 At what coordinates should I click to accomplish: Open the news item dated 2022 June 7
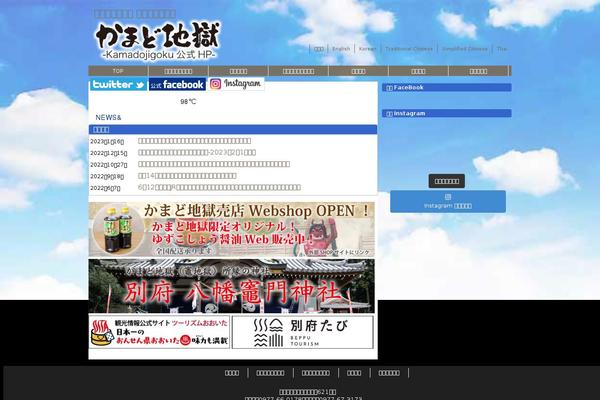(x=219, y=188)
